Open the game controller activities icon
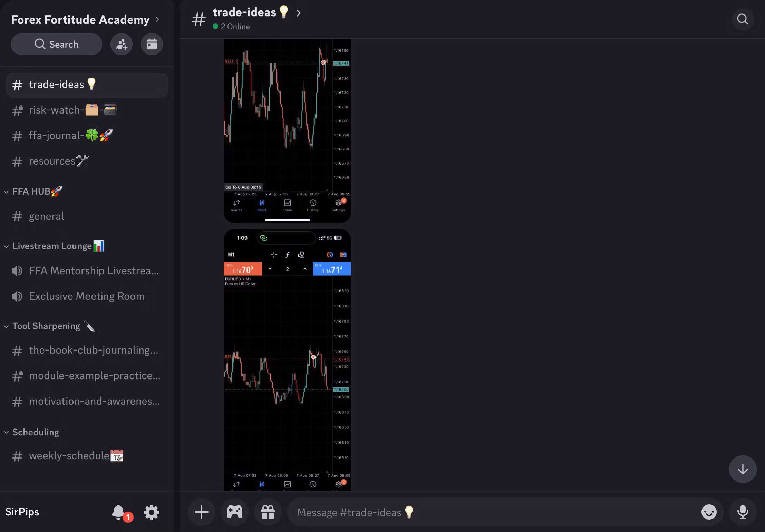This screenshot has height=532, width=765. pos(234,512)
